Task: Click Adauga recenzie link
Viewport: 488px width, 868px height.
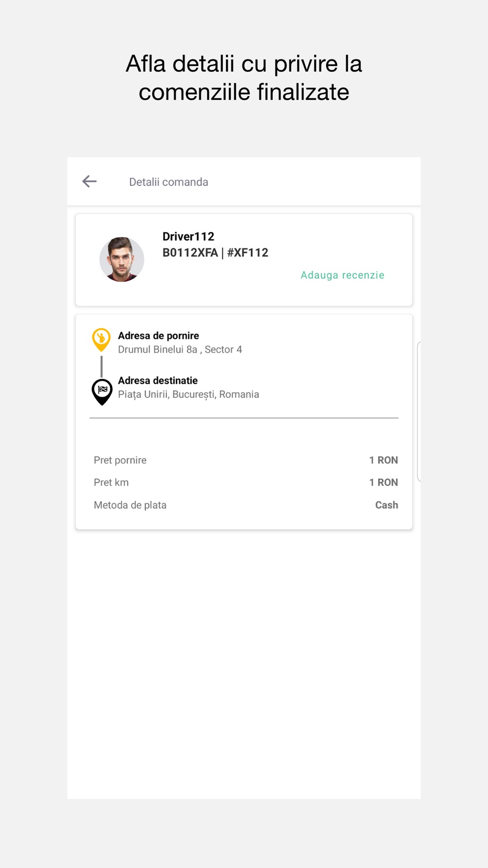Action: (343, 275)
